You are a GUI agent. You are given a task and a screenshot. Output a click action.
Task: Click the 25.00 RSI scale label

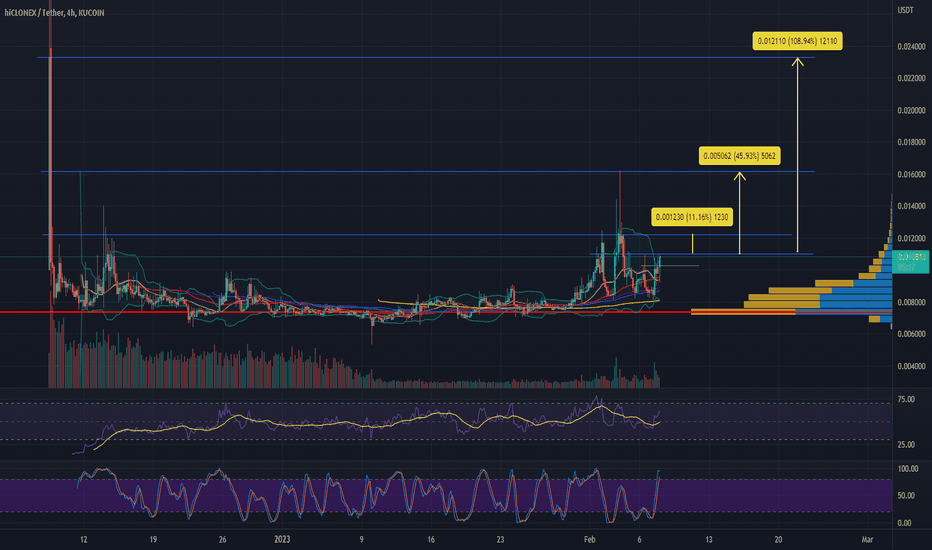click(x=906, y=445)
